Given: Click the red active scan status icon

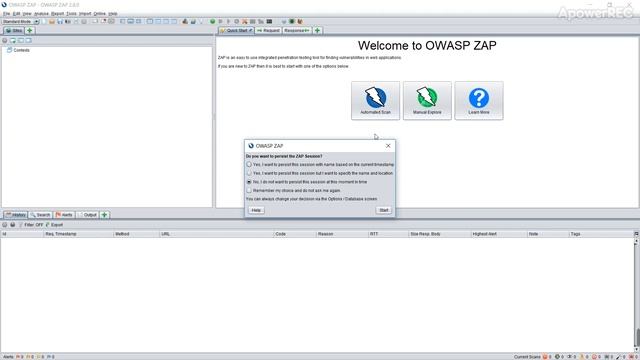Looking at the screenshot, I should click(x=545, y=357).
